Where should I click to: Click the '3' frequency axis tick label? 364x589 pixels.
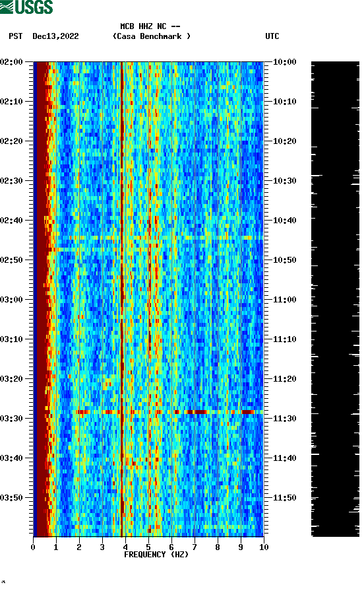point(102,547)
